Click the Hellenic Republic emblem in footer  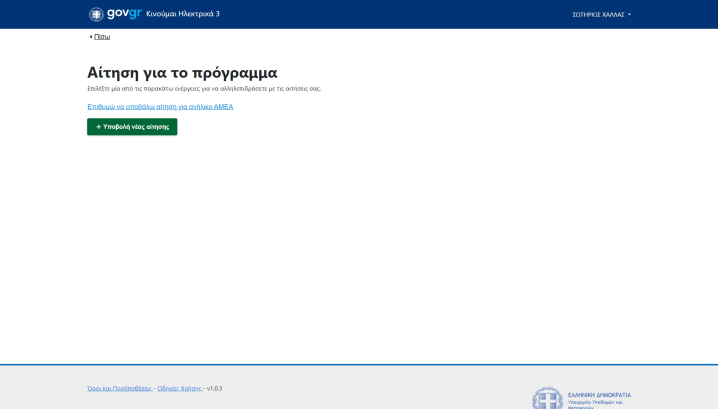pos(547,399)
